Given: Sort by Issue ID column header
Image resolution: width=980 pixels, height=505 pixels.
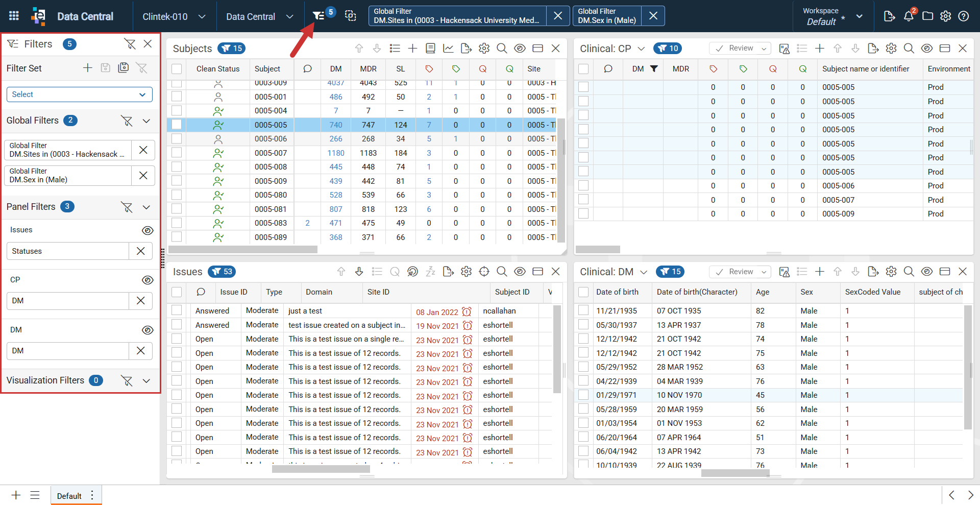Looking at the screenshot, I should 234,292.
